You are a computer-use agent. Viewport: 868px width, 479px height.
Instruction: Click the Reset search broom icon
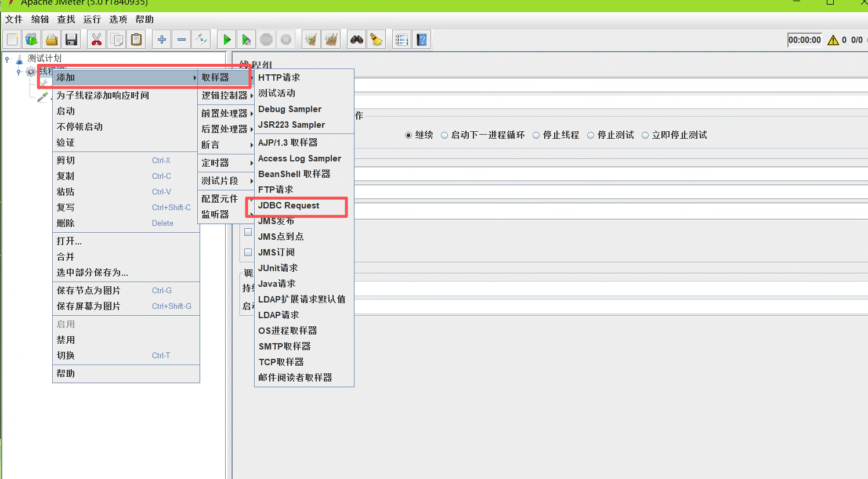[x=377, y=39]
